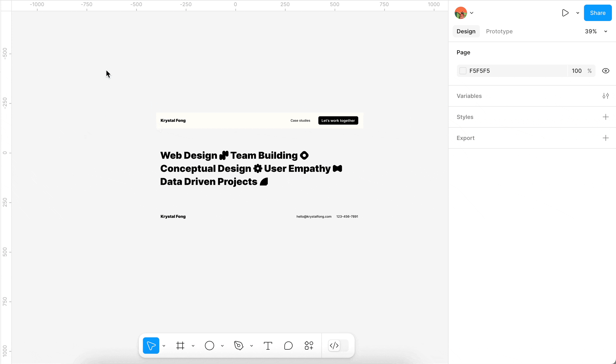The width and height of the screenshot is (616, 364).
Task: Expand Move tool options chevron
Action: tap(164, 346)
